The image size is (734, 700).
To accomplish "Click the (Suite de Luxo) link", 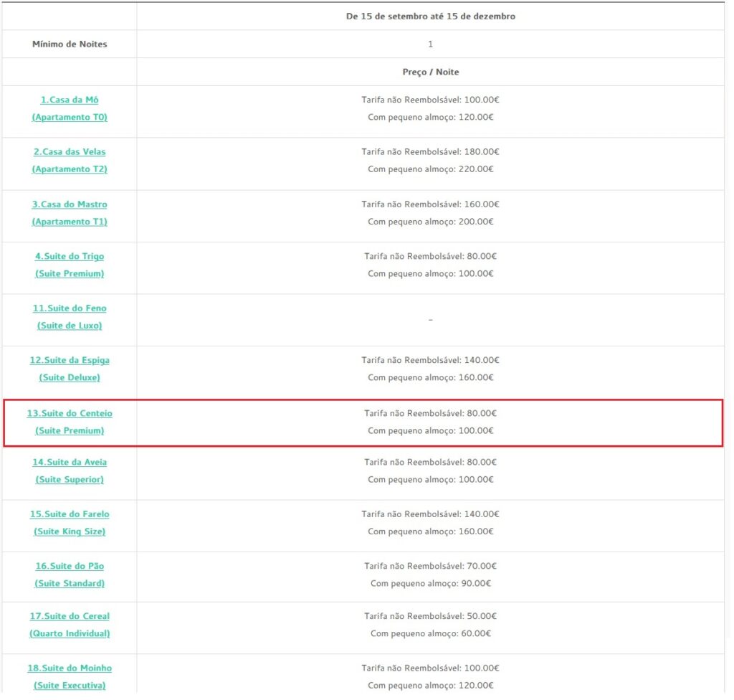I will [70, 326].
